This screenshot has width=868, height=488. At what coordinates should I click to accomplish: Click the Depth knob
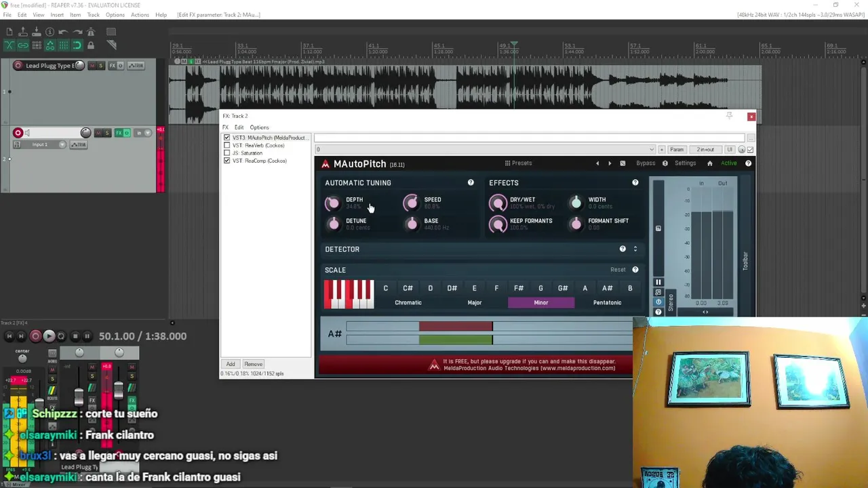tap(332, 203)
